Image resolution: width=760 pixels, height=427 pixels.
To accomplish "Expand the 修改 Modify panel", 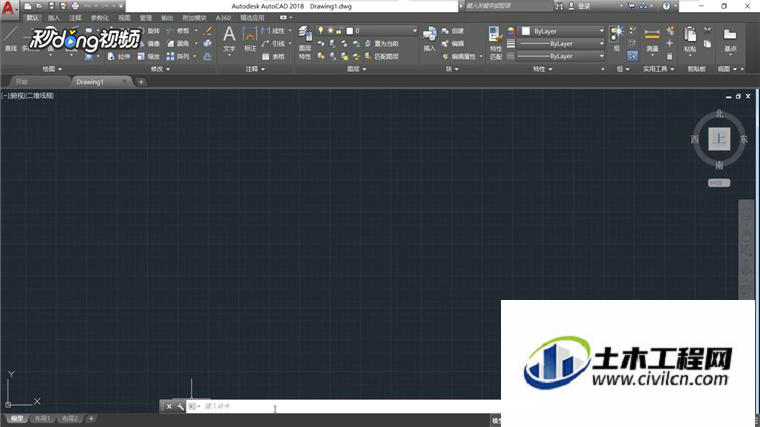I will (160, 69).
